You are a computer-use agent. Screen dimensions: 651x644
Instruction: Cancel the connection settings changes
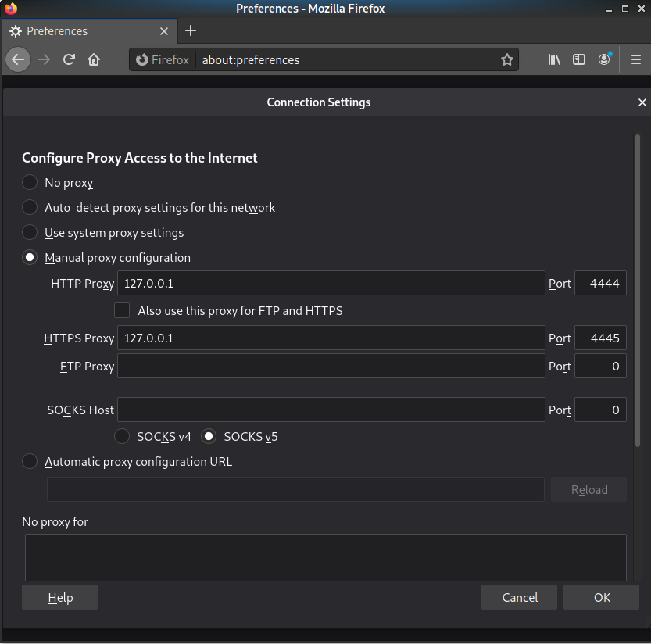(x=519, y=597)
